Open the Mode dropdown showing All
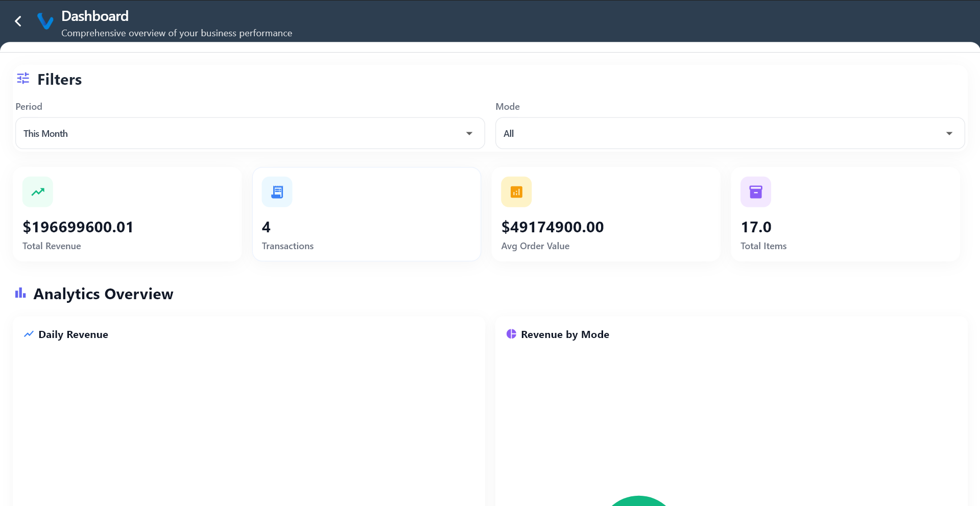Viewport: 980px width, 506px height. pos(730,133)
